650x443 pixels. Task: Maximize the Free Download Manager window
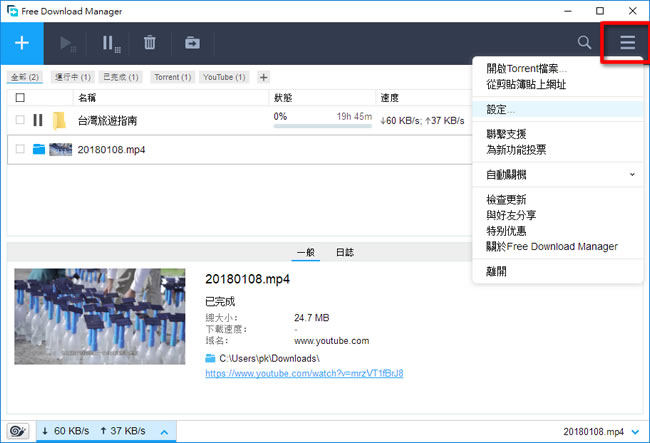pyautogui.click(x=600, y=11)
